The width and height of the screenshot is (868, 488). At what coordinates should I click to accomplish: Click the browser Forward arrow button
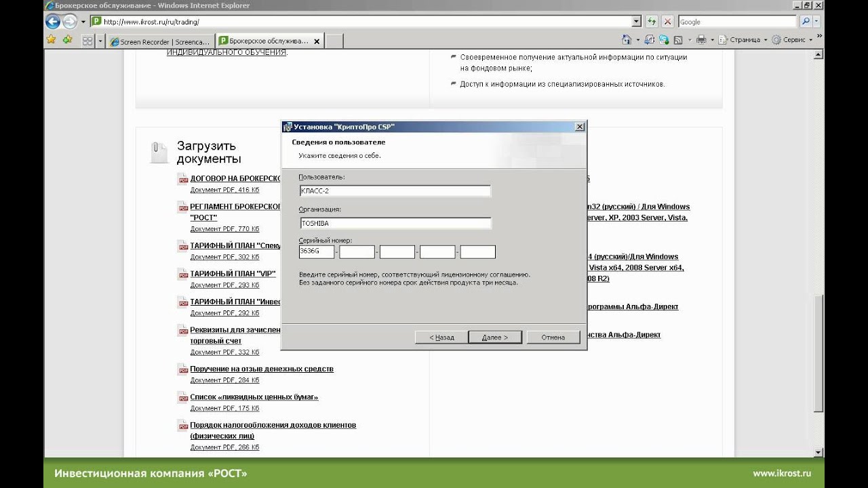tap(70, 22)
